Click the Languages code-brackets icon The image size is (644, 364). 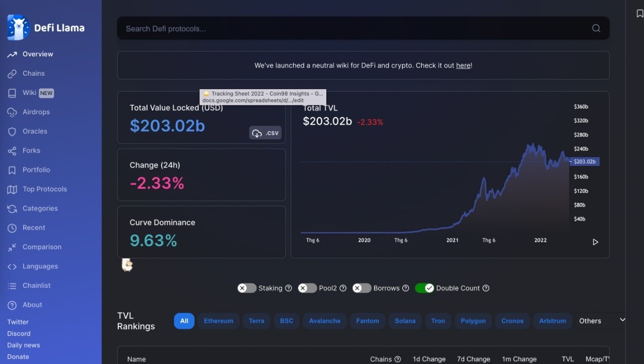[12, 267]
